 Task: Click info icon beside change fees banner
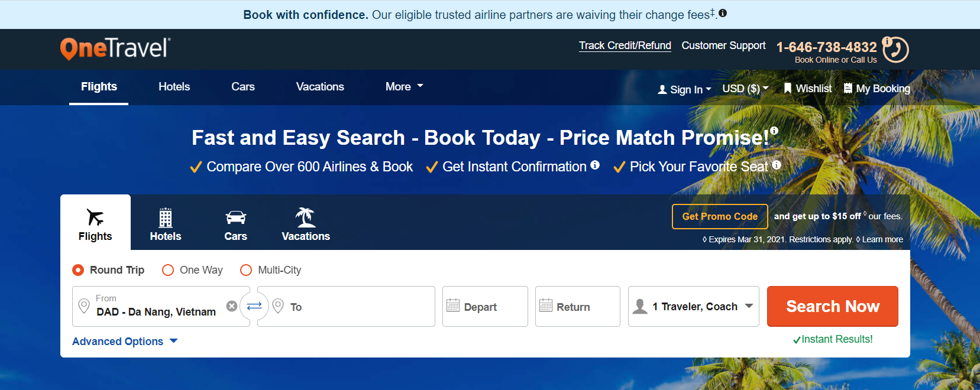click(723, 13)
